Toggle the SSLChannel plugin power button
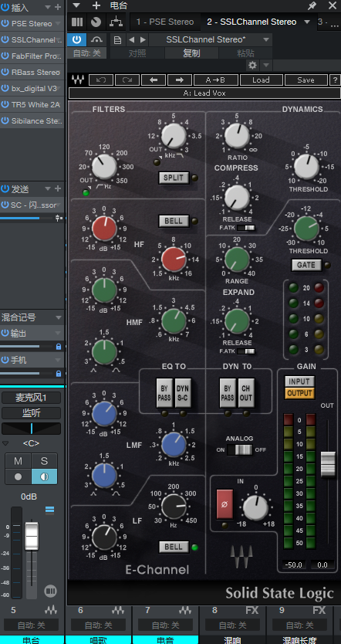This screenshot has height=644, width=341. point(76,40)
